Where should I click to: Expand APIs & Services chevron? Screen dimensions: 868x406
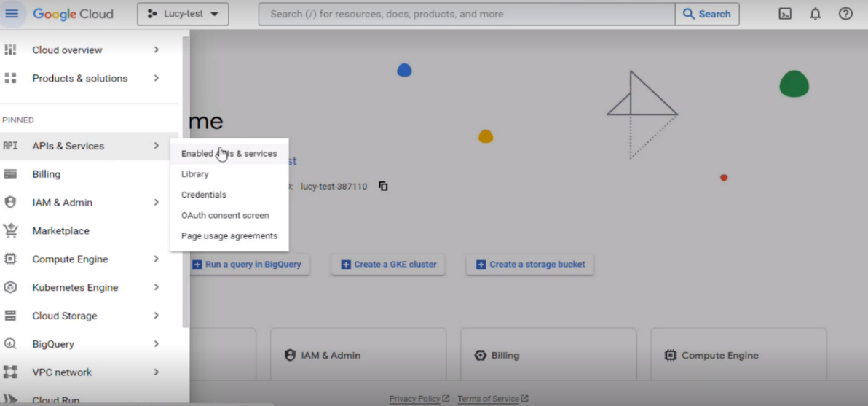[x=156, y=146]
